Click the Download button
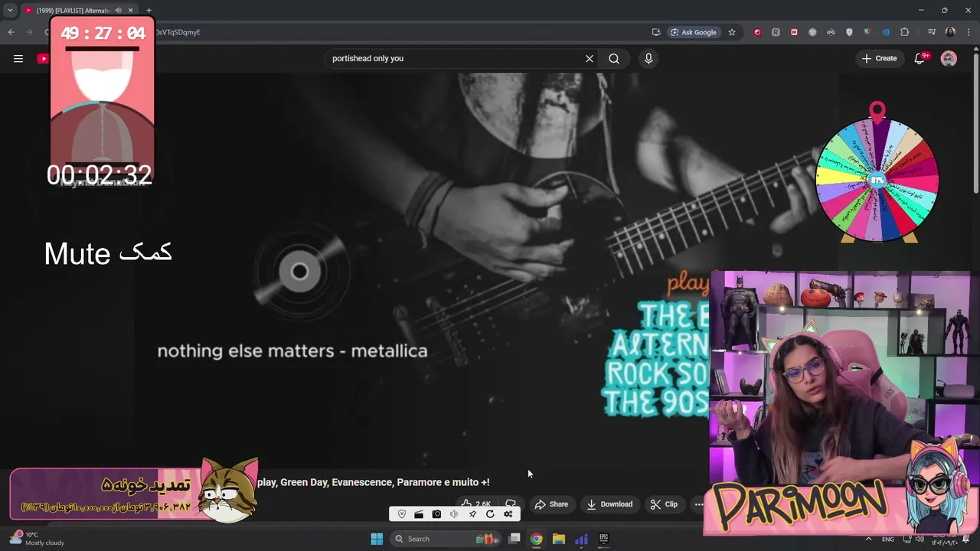Viewport: 980px width, 551px height. click(609, 504)
